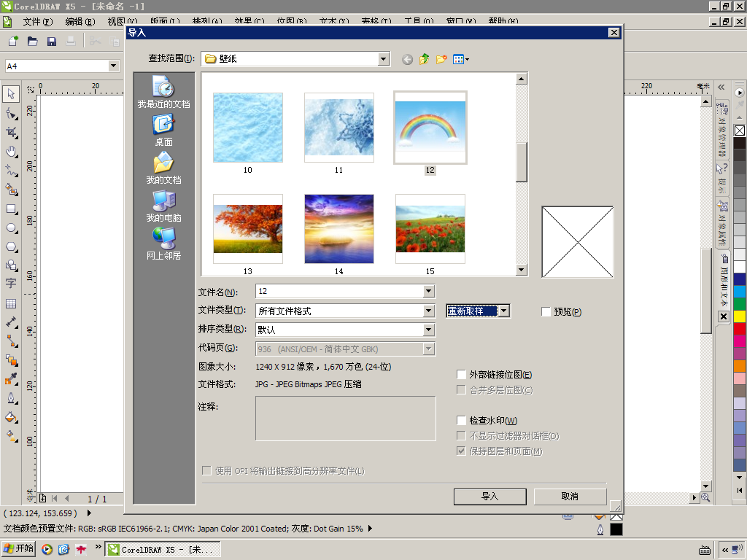Open My Computer location in sidebar
This screenshot has width=747, height=560.
164,206
